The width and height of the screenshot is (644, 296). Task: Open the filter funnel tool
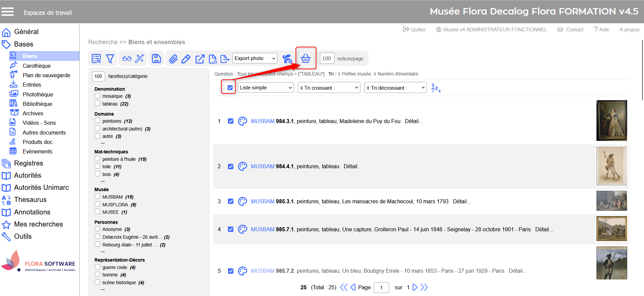click(110, 59)
